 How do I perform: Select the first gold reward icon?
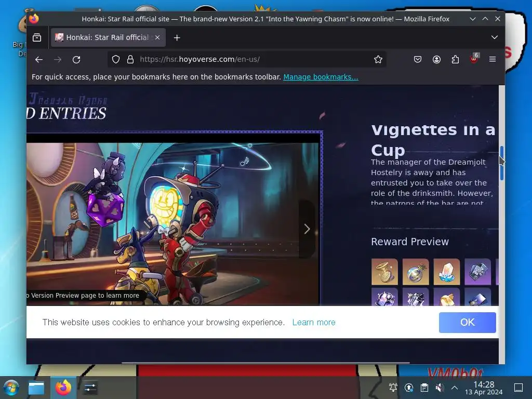[x=384, y=272]
